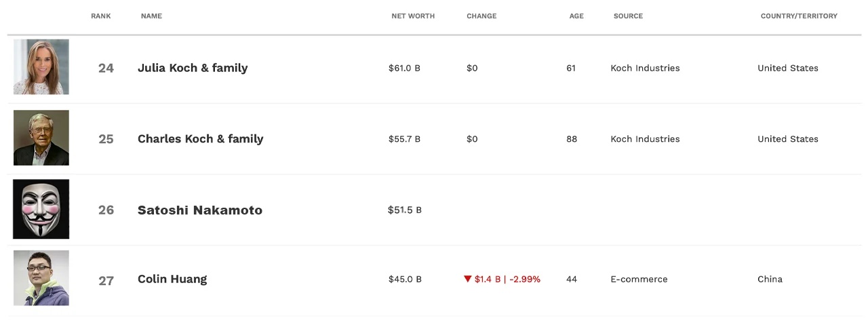Click the red down arrow in Colin Huang's change
Viewport: 868px width, 336px height.
467,279
